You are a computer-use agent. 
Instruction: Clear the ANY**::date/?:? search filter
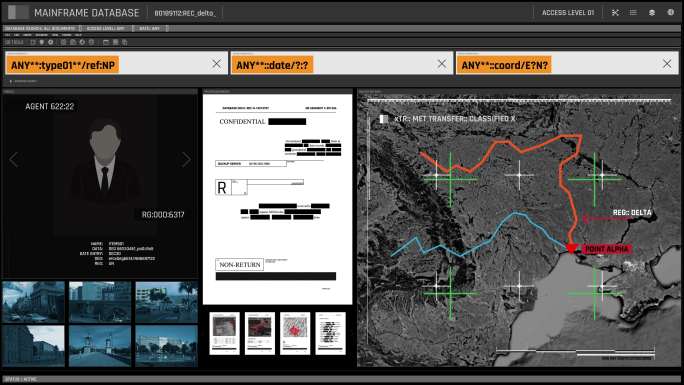[442, 64]
